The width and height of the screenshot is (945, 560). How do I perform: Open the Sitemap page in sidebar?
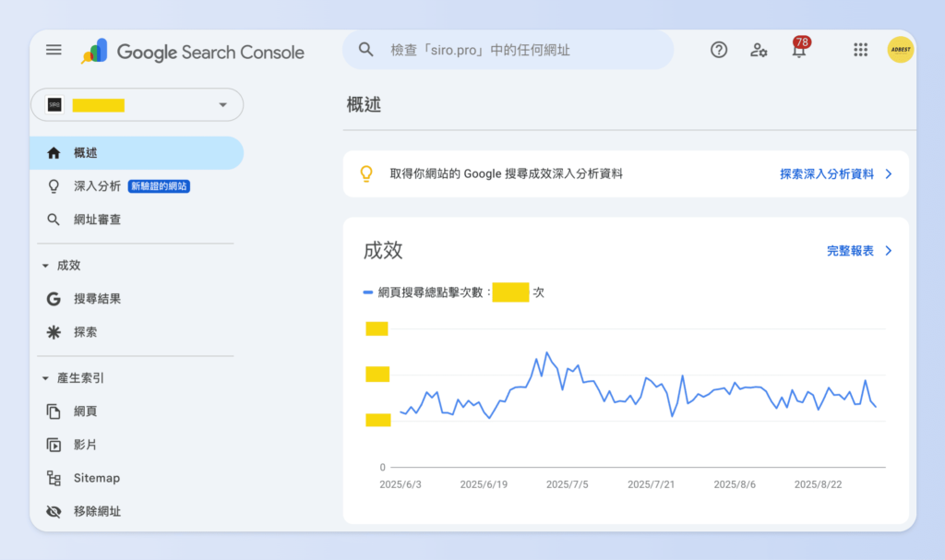[x=96, y=478]
